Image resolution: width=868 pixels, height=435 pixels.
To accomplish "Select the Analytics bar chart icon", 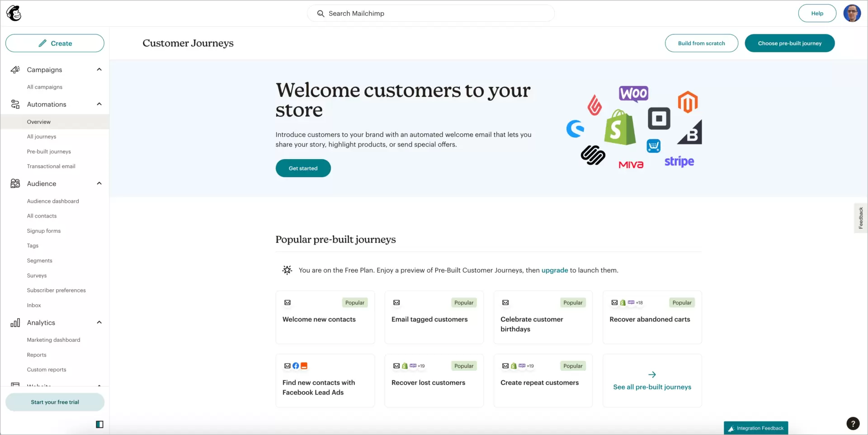I will 15,322.
